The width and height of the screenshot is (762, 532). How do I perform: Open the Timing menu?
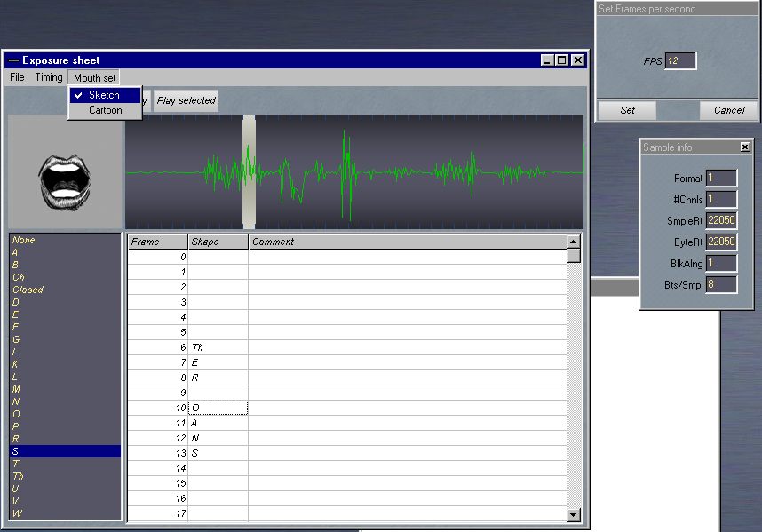(x=49, y=77)
